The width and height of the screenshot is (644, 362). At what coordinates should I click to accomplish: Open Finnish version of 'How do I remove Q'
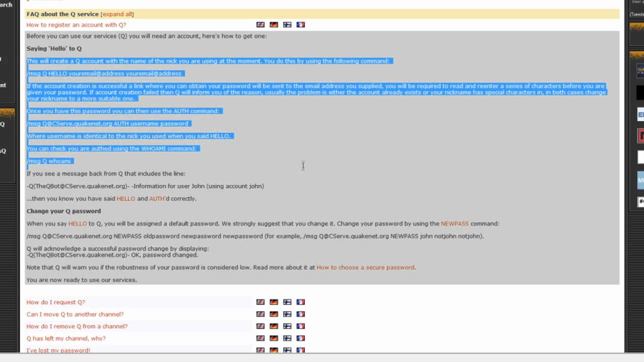click(x=287, y=326)
